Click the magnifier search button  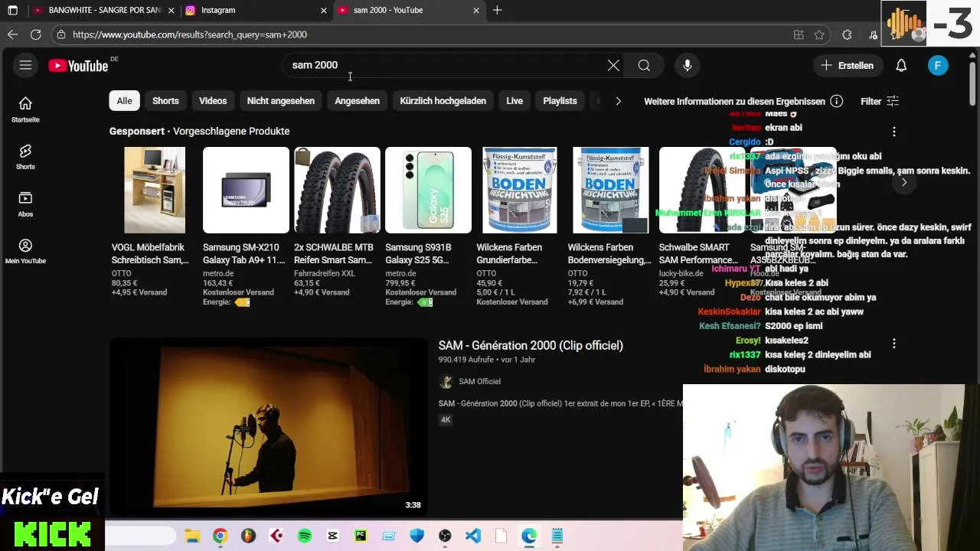[644, 66]
